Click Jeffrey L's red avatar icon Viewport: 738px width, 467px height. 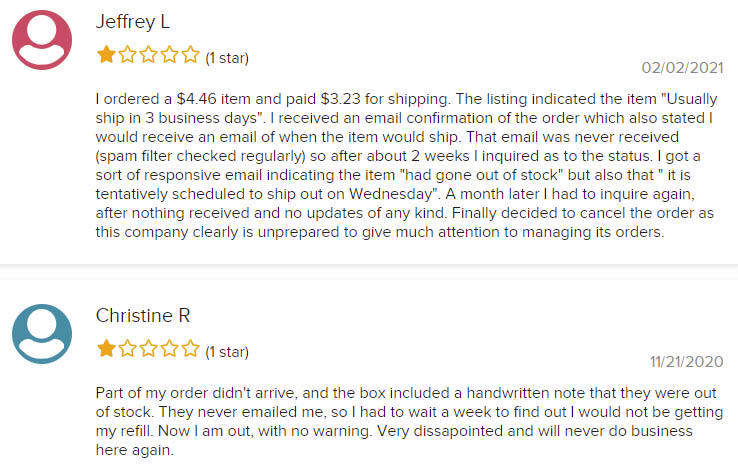[x=42, y=40]
